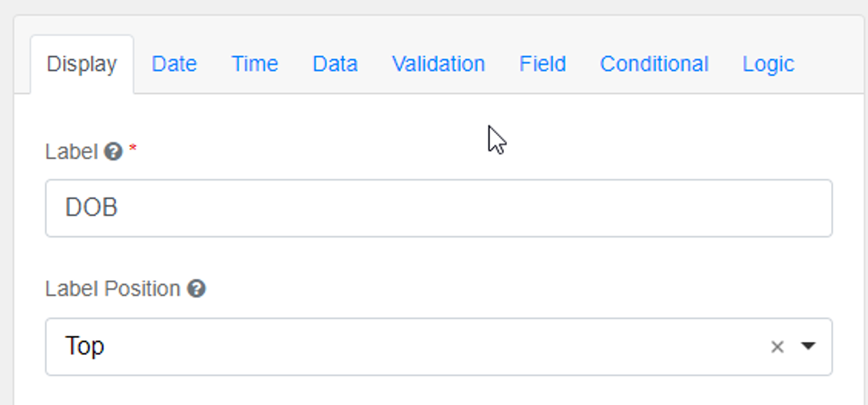Open the Logic tab
The image size is (868, 405).
click(767, 64)
